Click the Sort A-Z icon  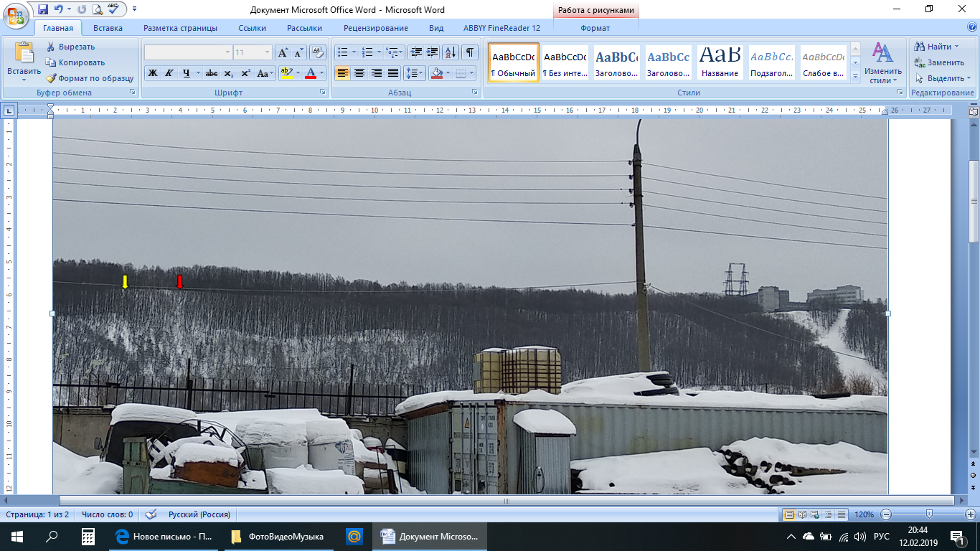451,52
